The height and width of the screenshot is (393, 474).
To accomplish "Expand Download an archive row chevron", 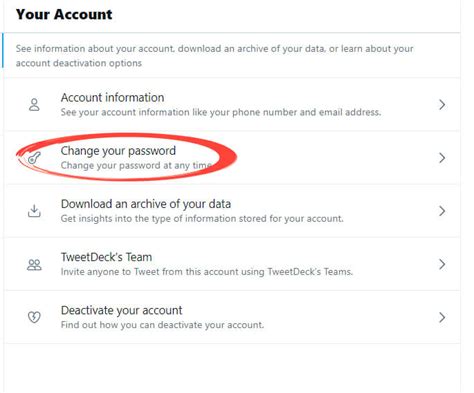I will pyautogui.click(x=442, y=211).
